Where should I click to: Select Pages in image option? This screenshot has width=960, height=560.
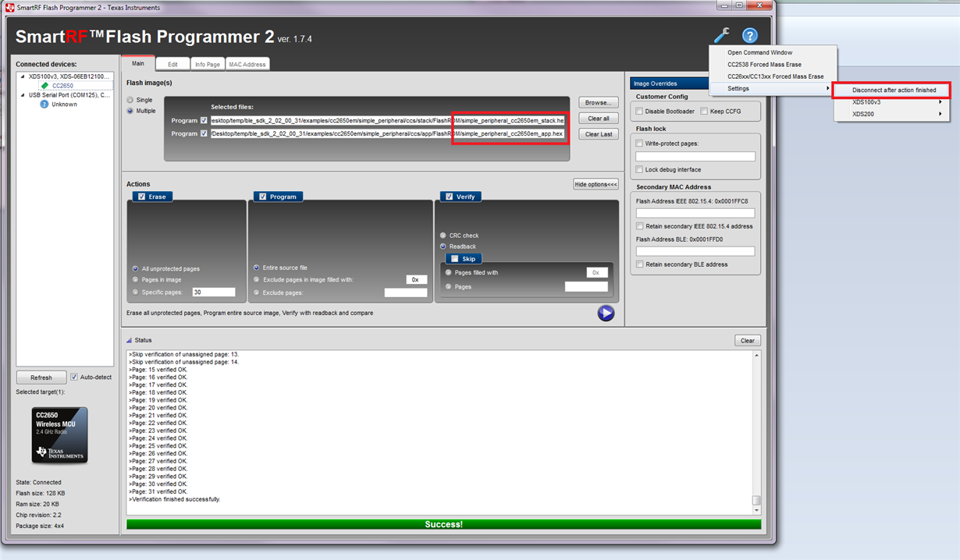tap(136, 279)
